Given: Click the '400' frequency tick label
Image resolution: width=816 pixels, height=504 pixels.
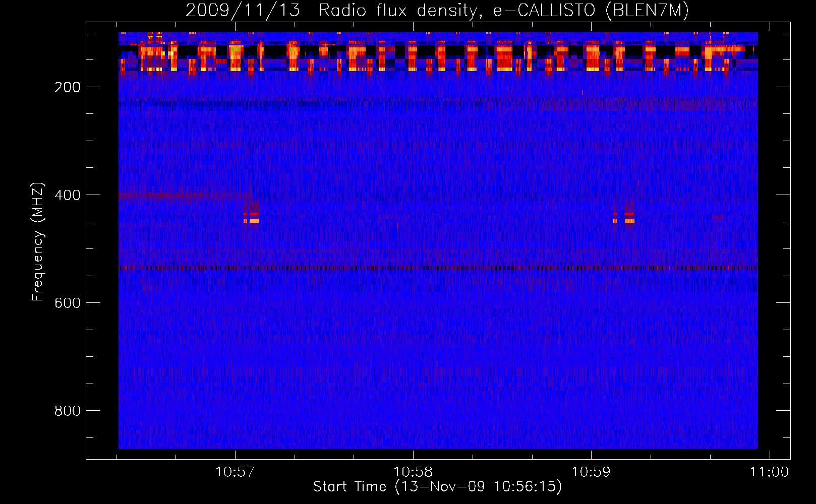Looking at the screenshot, I should click(68, 195).
